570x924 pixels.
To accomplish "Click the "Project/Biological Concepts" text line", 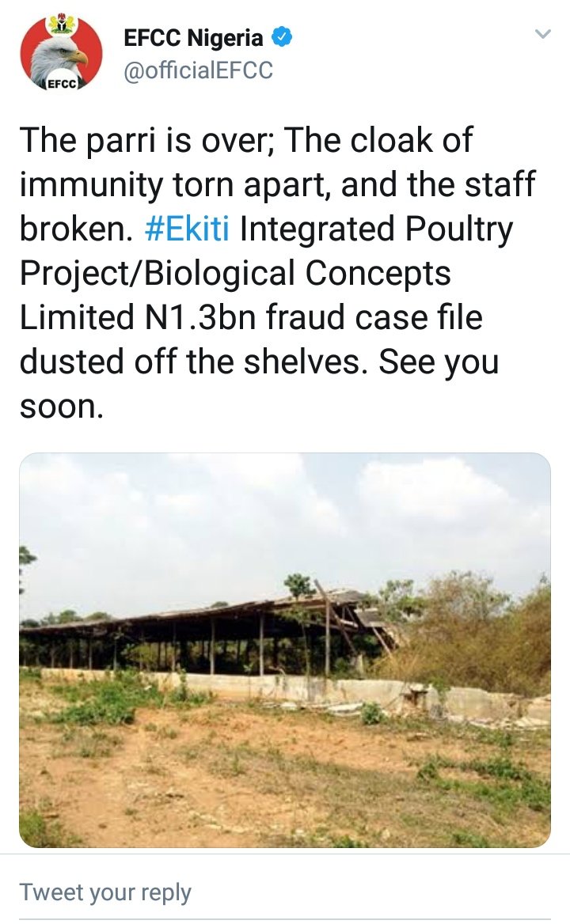I will (x=235, y=274).
